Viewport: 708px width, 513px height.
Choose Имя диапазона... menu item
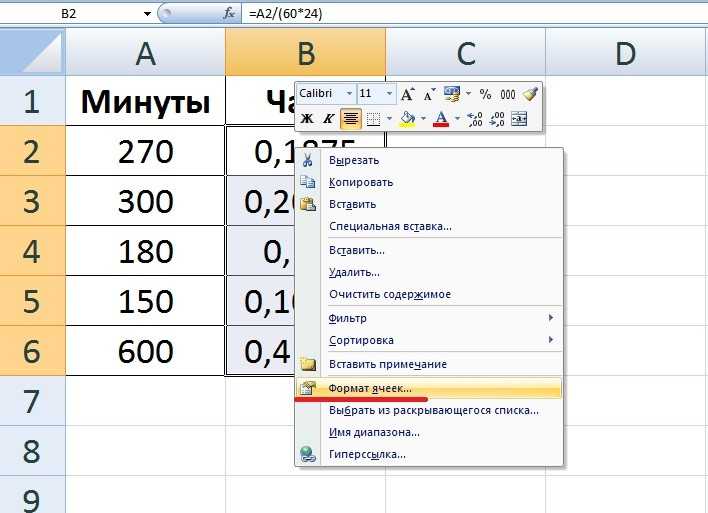429,432
